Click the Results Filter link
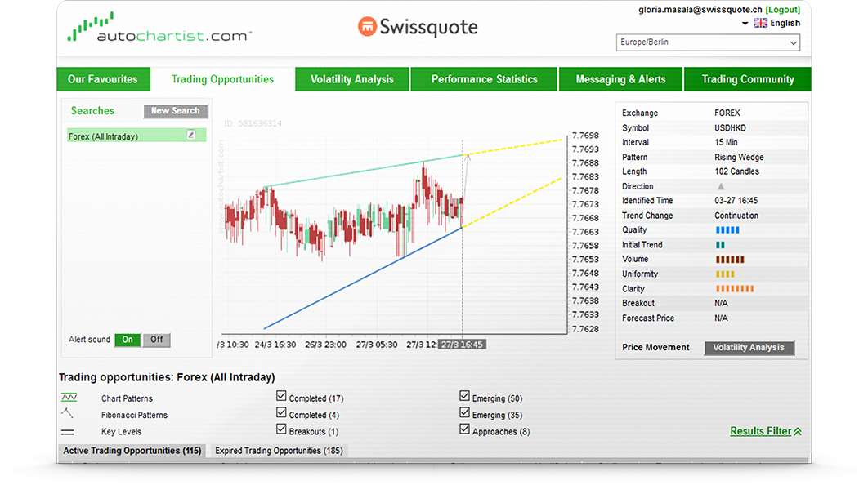This screenshot has width=868, height=485. 761,431
